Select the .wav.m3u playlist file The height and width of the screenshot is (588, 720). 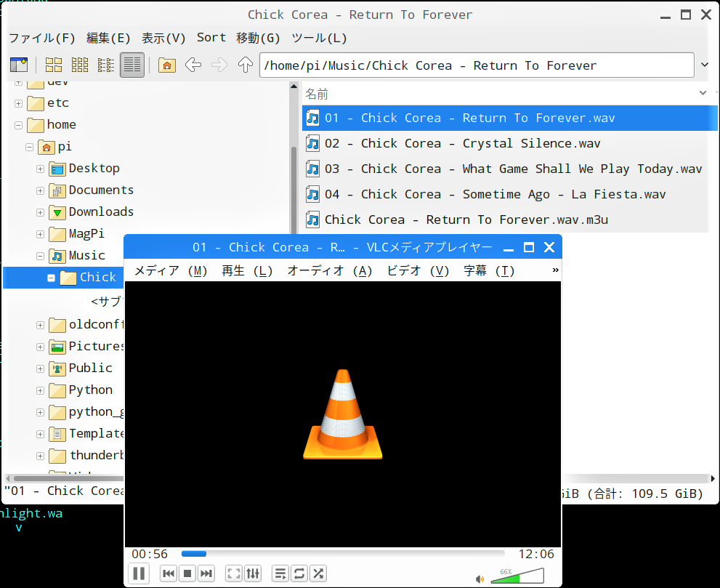click(510, 220)
